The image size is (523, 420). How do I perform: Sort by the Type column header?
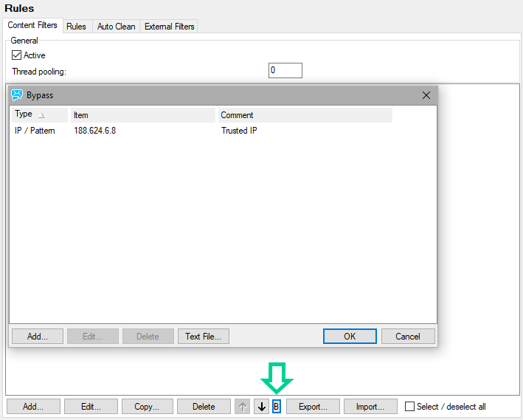[40, 115]
